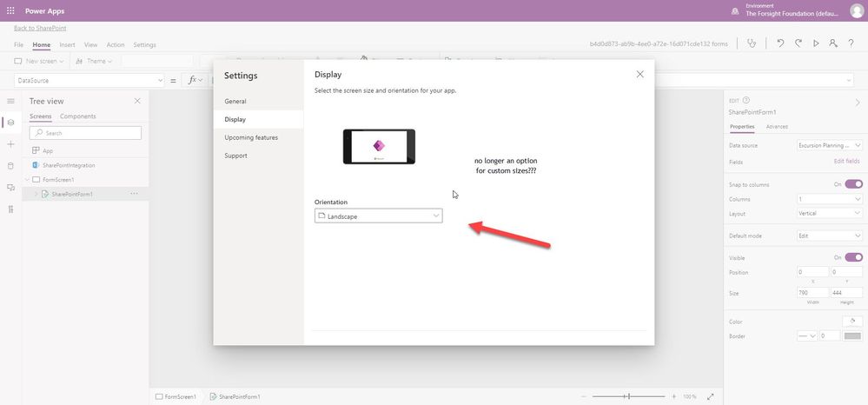
Task: Click the account profile avatar
Action: [857, 10]
